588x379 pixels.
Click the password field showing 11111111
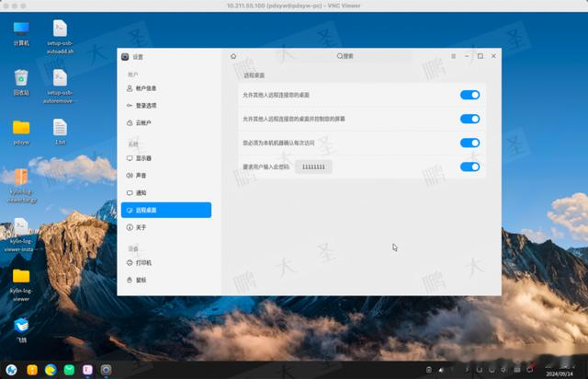tap(313, 167)
